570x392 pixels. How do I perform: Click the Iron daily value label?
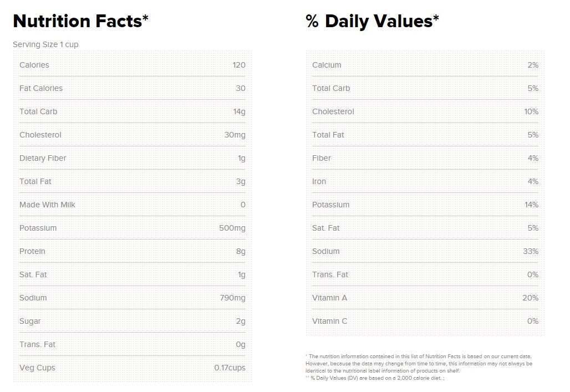319,181
